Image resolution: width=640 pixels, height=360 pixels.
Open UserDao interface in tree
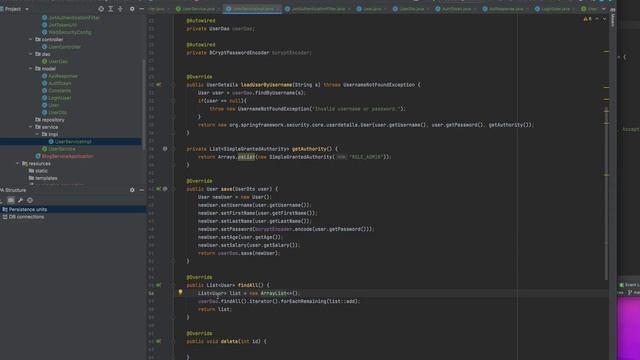55,61
